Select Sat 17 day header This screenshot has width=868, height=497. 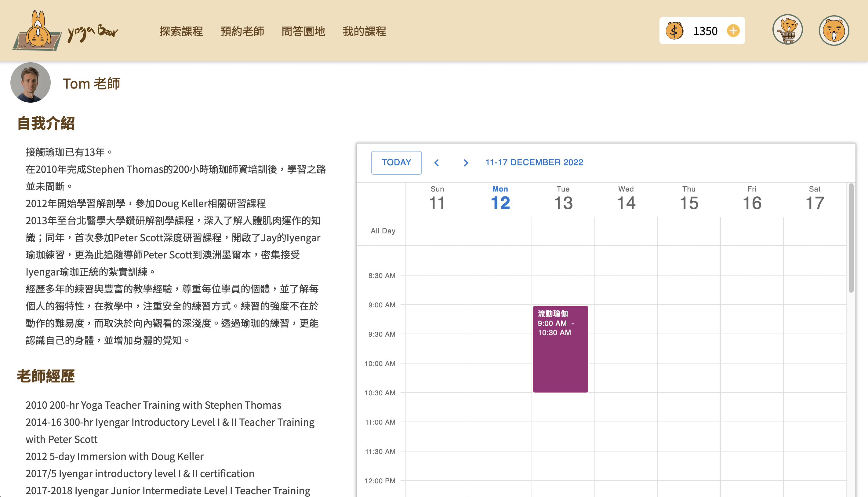pyautogui.click(x=815, y=198)
